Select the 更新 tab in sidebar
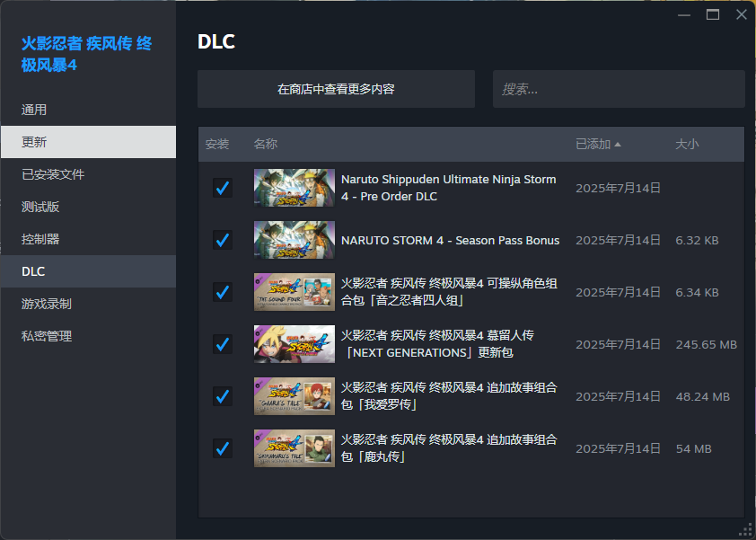This screenshot has height=540, width=756. (x=88, y=142)
